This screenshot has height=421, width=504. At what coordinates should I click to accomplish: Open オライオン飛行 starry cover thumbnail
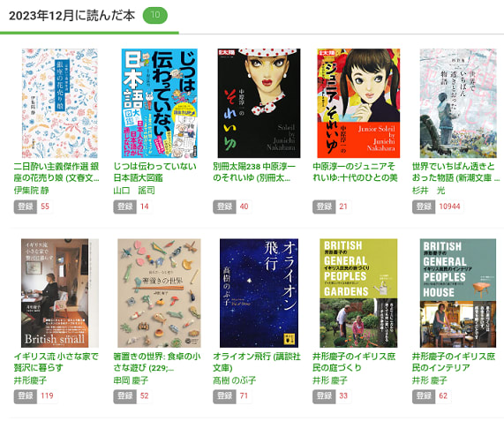(260, 293)
